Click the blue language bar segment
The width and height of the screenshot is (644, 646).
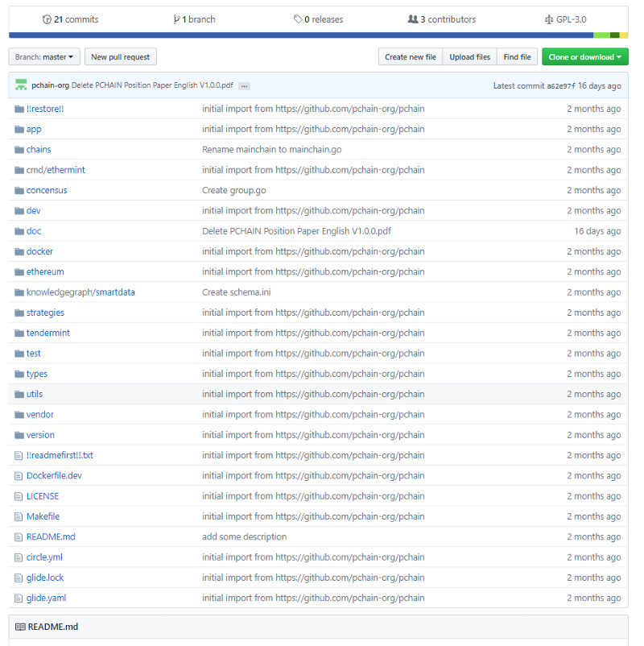(301, 35)
